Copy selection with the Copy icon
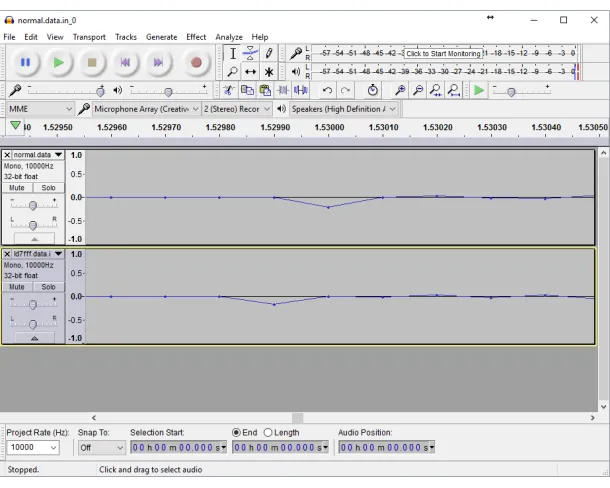The width and height of the screenshot is (610, 488). (x=247, y=91)
